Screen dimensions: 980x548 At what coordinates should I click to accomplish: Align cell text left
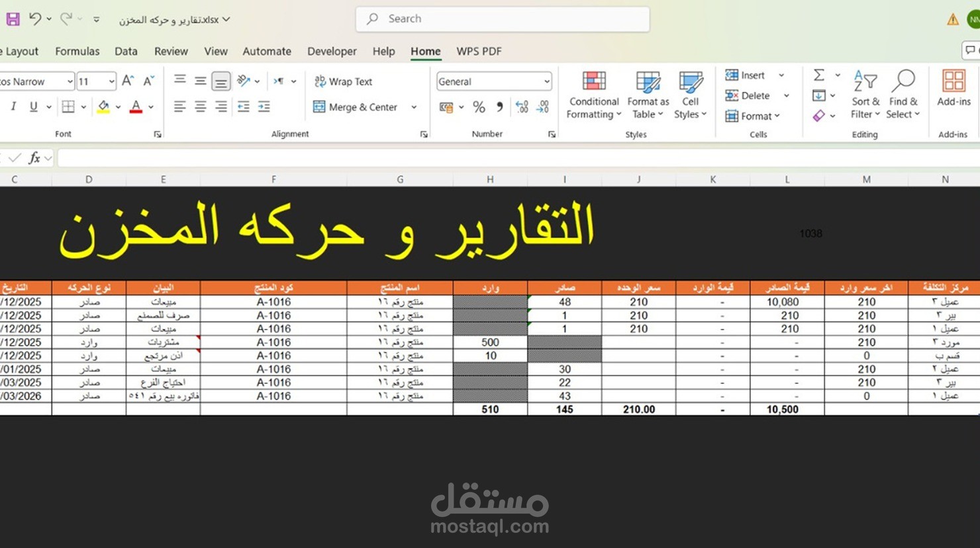point(179,107)
